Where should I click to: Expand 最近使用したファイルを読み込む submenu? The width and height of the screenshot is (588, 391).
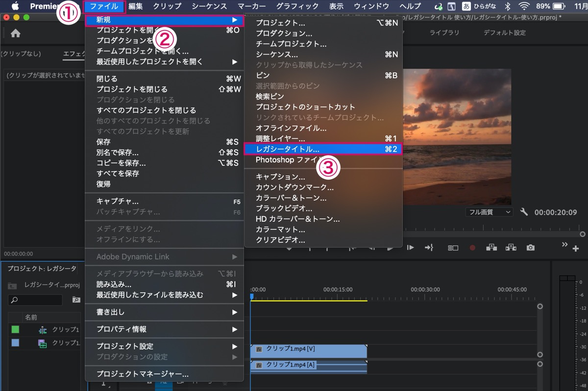click(165, 295)
